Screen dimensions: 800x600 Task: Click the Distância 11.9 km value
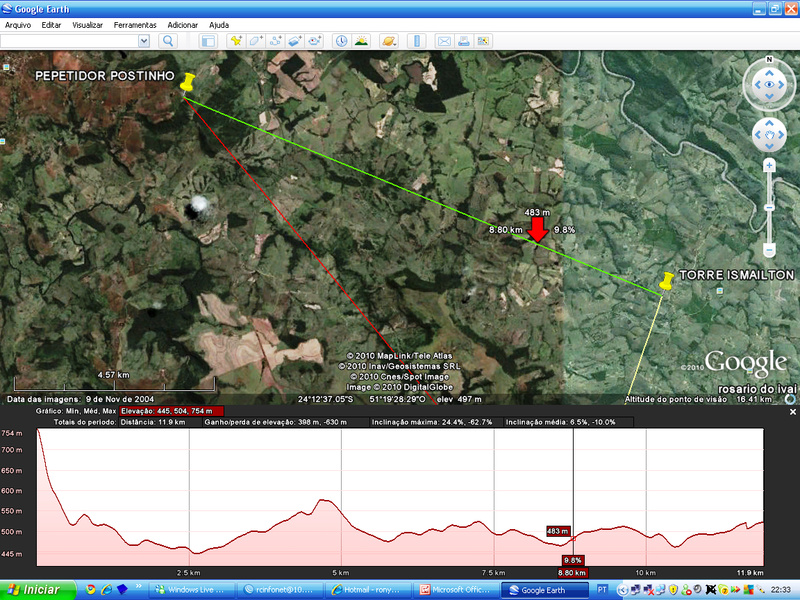(153, 422)
